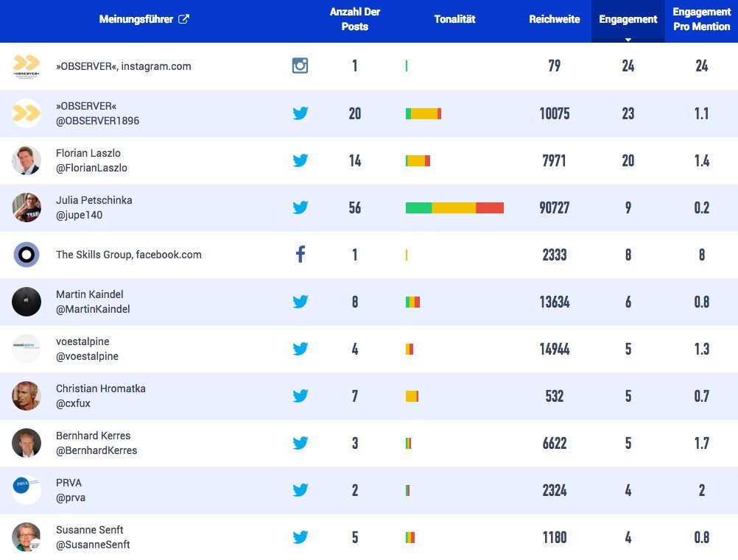This screenshot has height=560, width=738.
Task: Click the Reichweite value 6622
Action: click(555, 443)
